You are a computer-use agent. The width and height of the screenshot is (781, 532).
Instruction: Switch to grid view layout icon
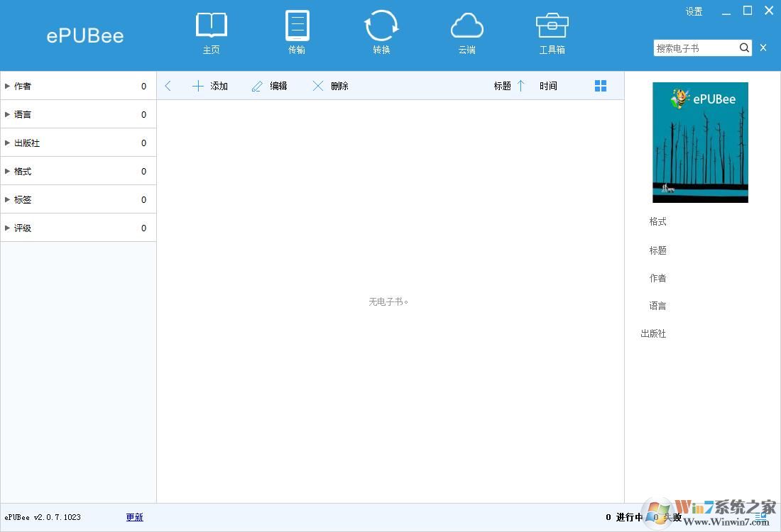tap(601, 85)
